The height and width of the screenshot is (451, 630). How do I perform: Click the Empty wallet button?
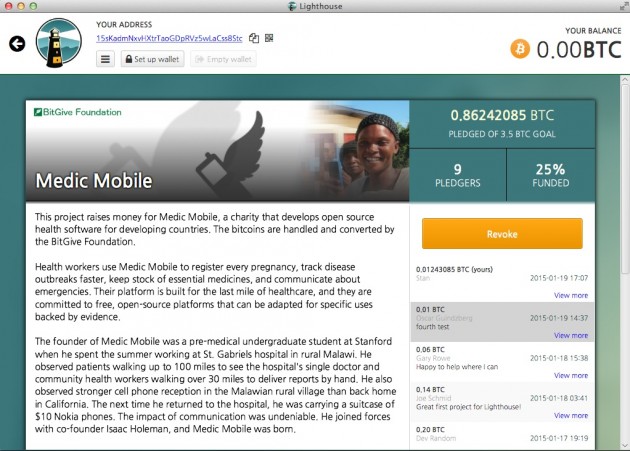[x=223, y=59]
